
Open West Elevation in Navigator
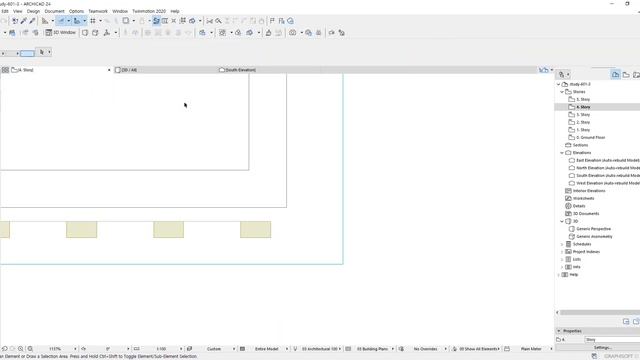click(607, 183)
